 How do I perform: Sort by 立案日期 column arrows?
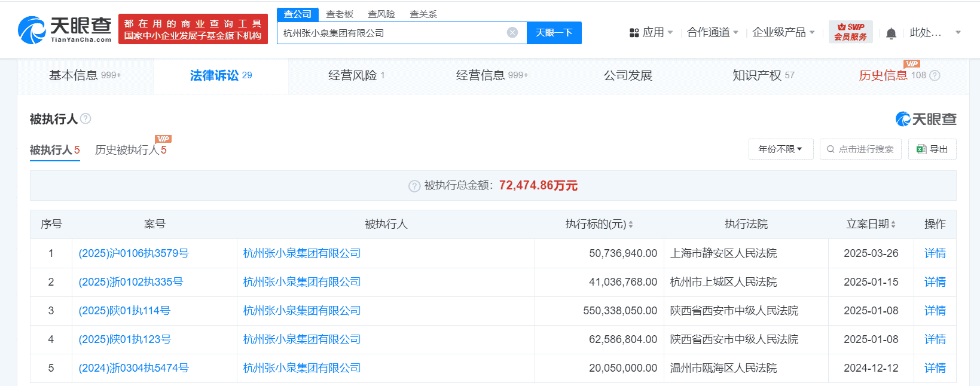(893, 224)
